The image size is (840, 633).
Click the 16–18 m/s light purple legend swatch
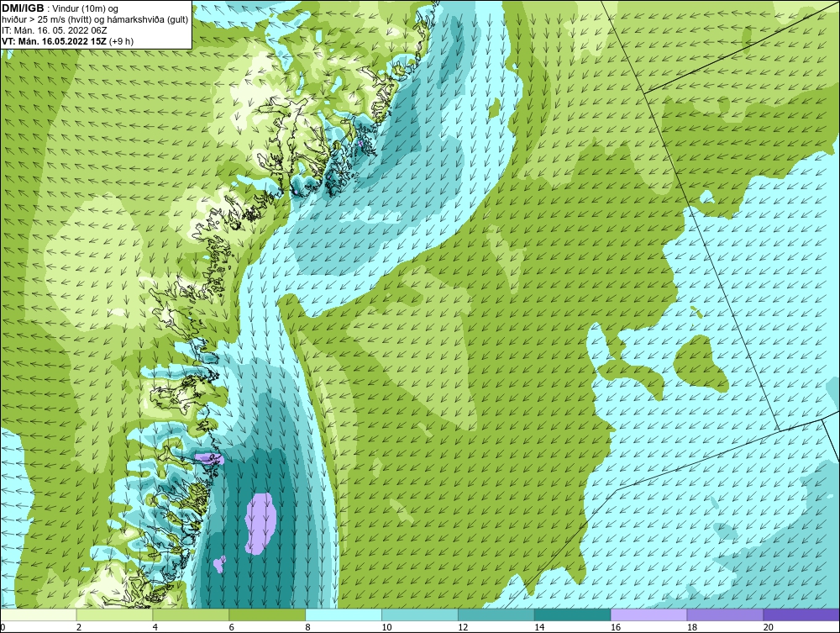pyautogui.click(x=648, y=615)
